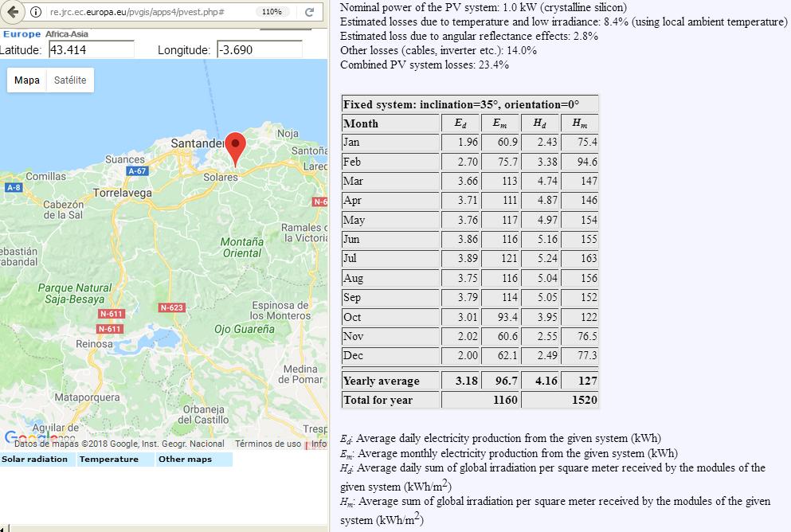Click the Espinosa de los Monteros label
Viewport: 791px width, 532px height.
(281, 311)
